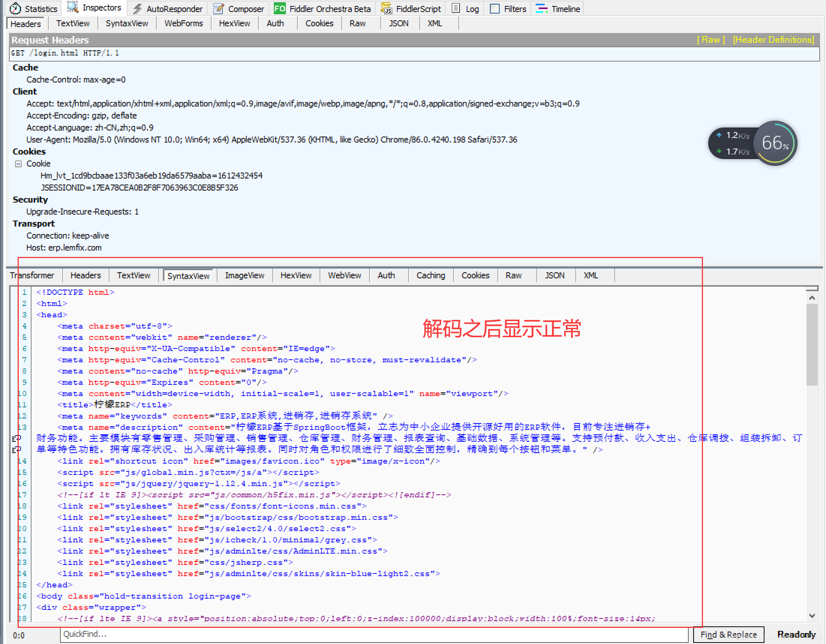Open response ImageView tab

[244, 275]
